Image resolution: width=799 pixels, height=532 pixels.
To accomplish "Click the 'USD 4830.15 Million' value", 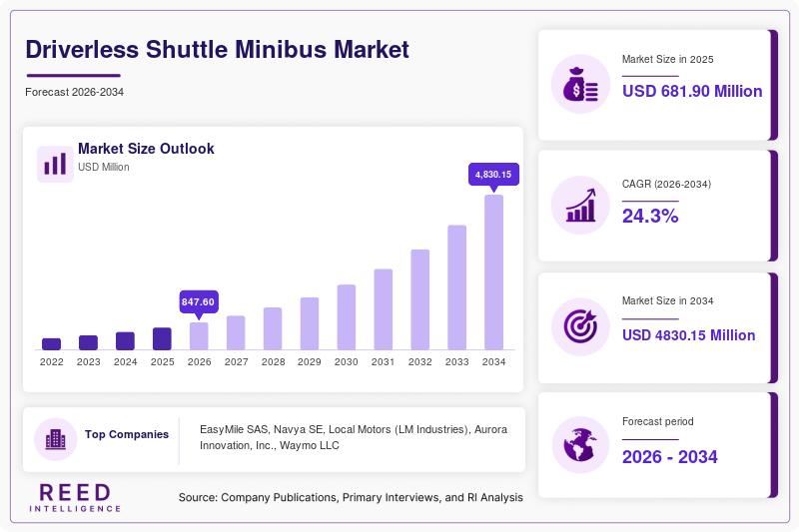I will point(688,335).
